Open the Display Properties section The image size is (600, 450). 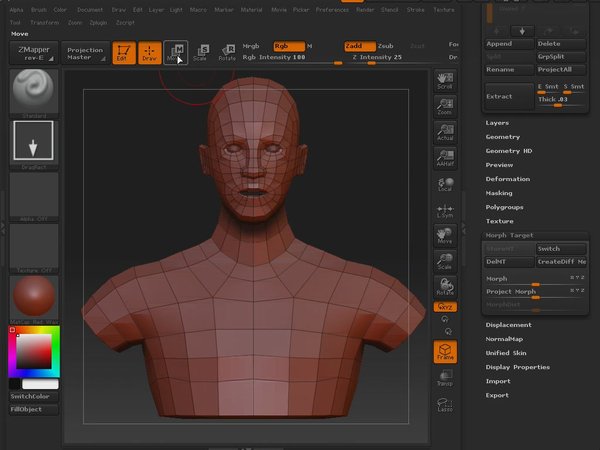point(517,367)
